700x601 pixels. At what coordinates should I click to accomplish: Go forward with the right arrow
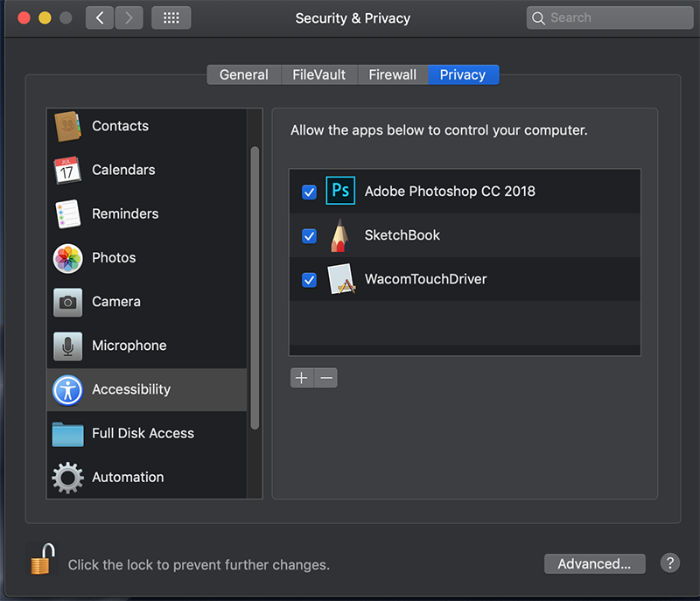(129, 17)
